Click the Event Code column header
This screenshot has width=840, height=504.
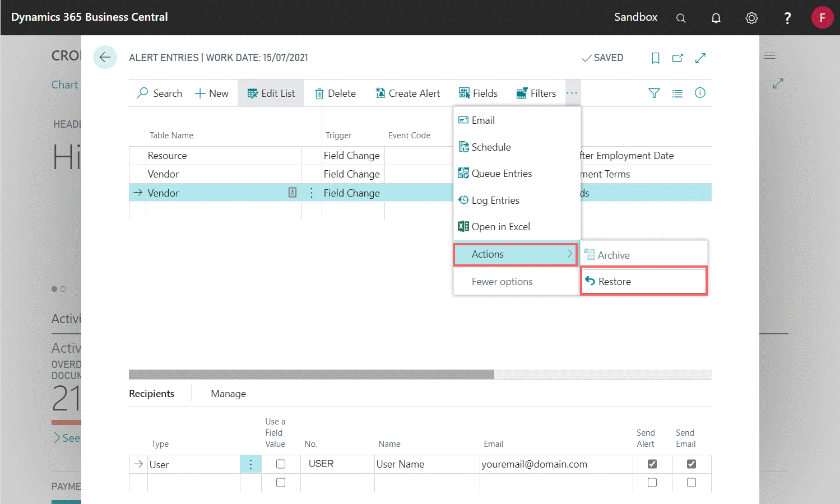tap(409, 136)
